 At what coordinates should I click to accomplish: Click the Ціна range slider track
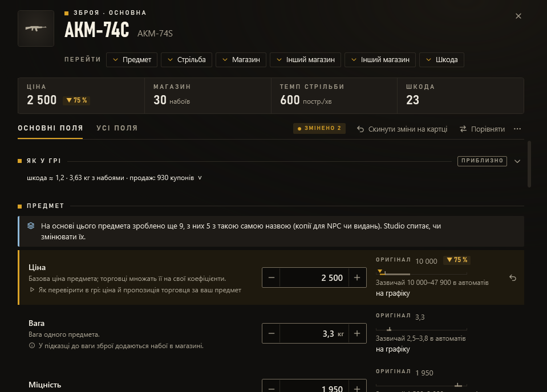[421, 274]
